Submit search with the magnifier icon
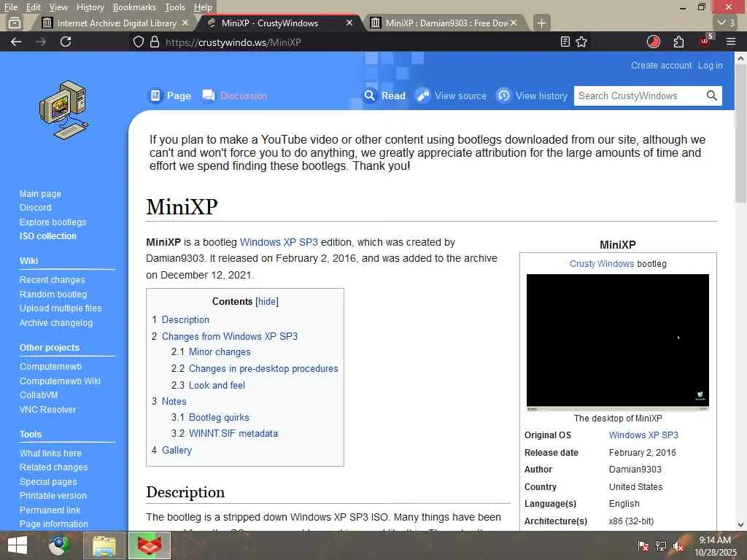This screenshot has width=747, height=560. point(712,96)
